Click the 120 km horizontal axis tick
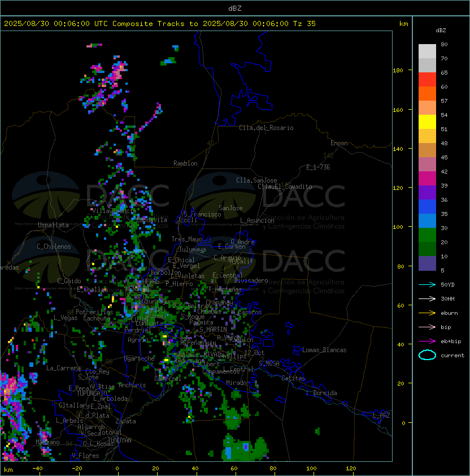This screenshot has width=470, height=476. 351,469
